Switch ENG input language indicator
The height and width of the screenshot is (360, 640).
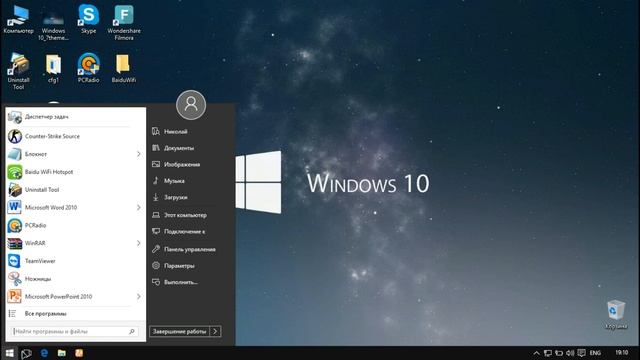point(595,353)
